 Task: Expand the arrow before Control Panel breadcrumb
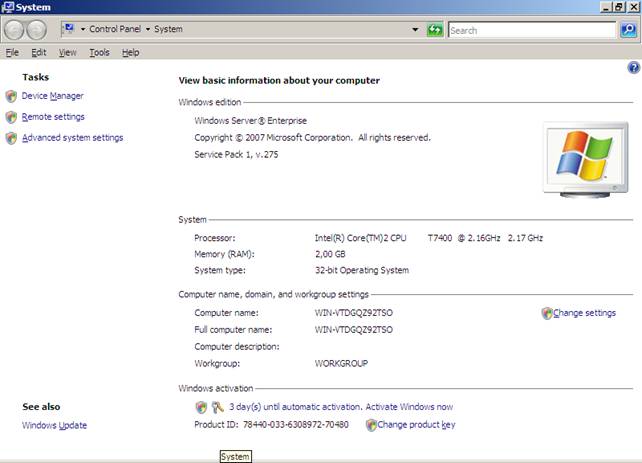[83, 29]
